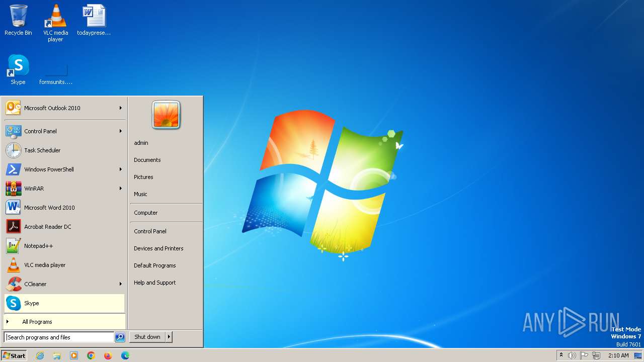Viewport: 644px width, 362px height.
Task: Click the Start button
Action: (x=14, y=355)
